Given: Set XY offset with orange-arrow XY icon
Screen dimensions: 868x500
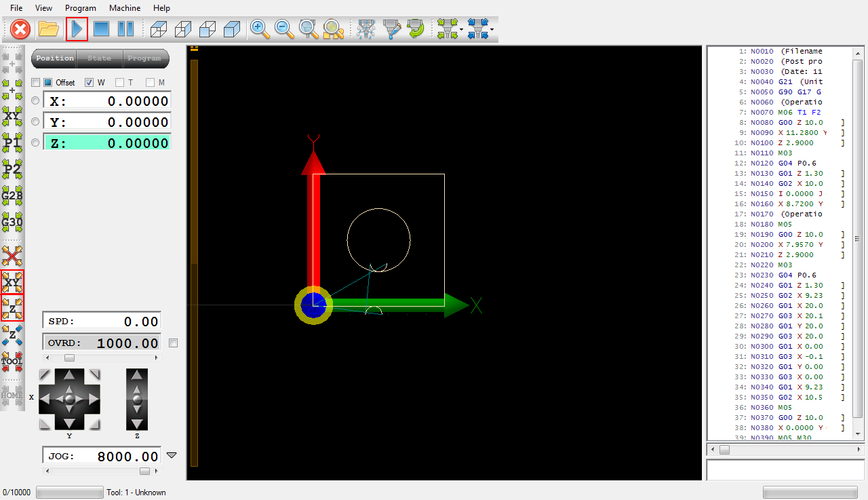Looking at the screenshot, I should [12, 282].
